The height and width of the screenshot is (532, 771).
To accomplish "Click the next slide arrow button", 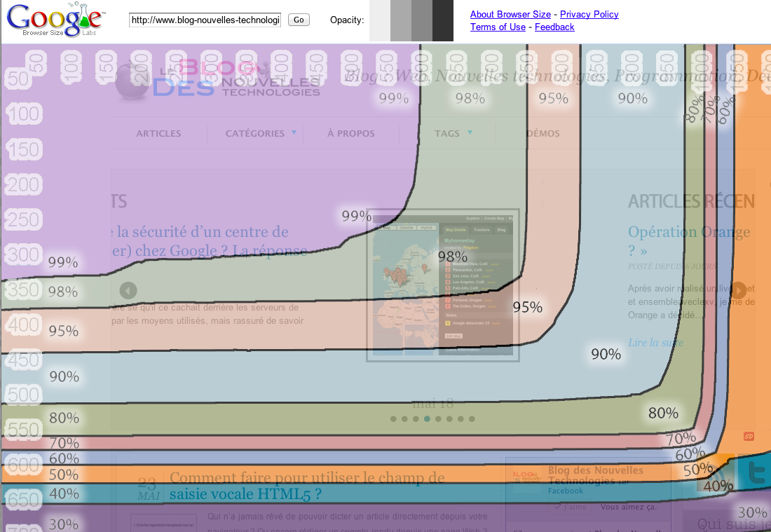I will [x=739, y=290].
